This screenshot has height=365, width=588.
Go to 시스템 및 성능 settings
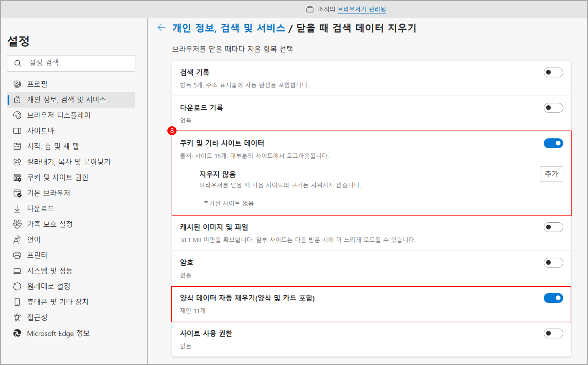50,271
